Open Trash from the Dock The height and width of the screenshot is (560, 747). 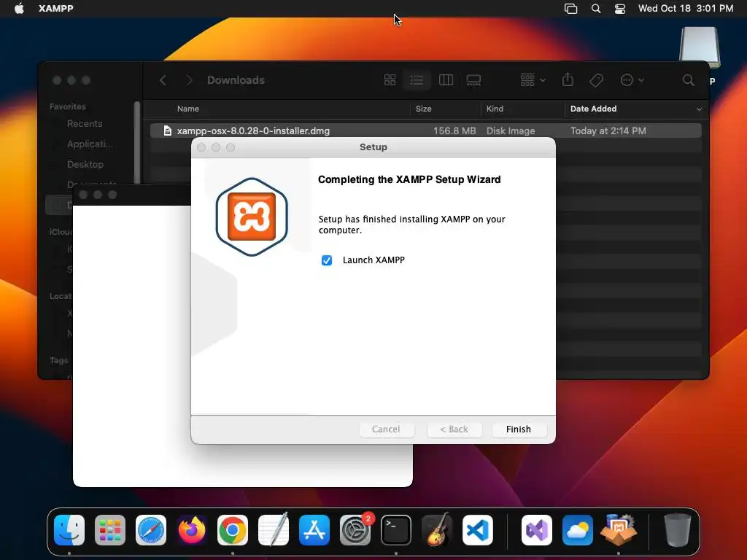[678, 530]
